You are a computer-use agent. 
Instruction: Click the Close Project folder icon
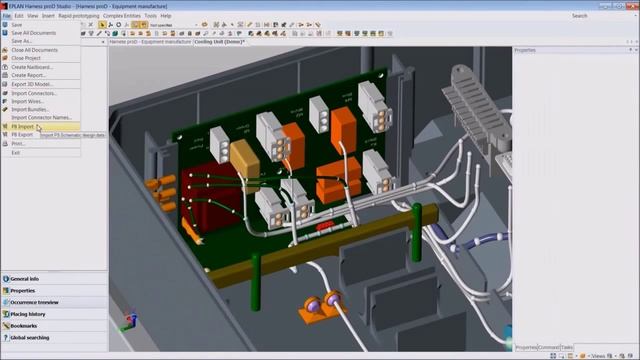(5, 58)
